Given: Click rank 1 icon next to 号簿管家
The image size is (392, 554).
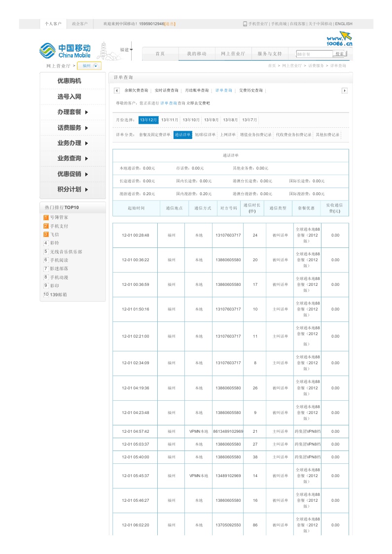Looking at the screenshot, I should pos(46,217).
